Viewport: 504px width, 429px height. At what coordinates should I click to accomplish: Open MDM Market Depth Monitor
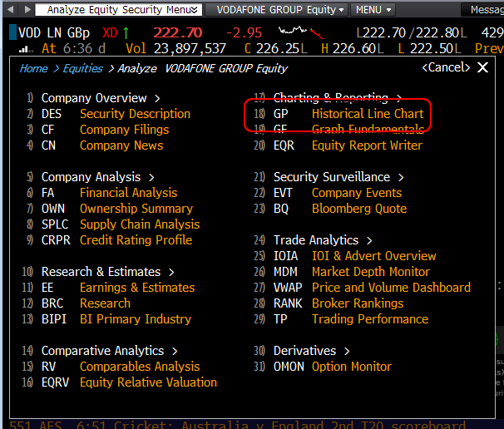352,272
